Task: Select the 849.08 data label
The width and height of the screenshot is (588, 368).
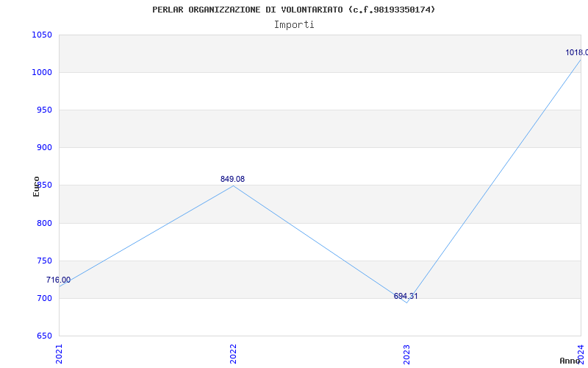Action: (232, 179)
